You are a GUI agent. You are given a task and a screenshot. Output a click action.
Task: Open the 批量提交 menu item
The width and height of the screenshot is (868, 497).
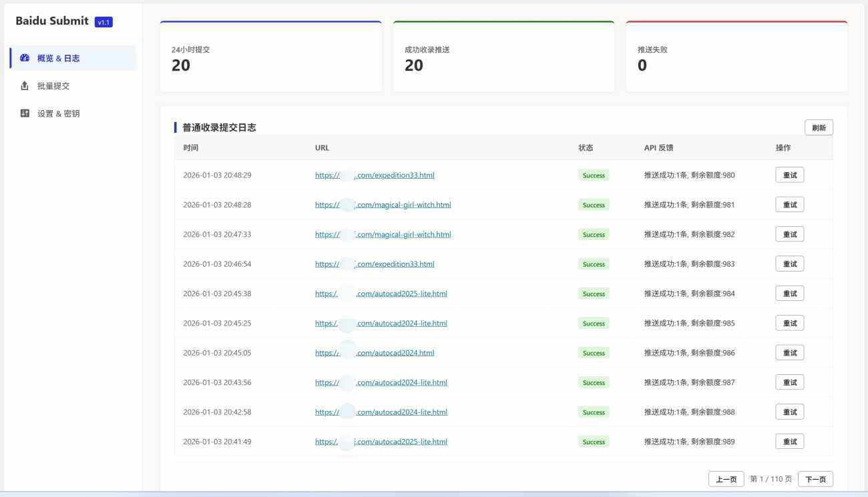(53, 86)
